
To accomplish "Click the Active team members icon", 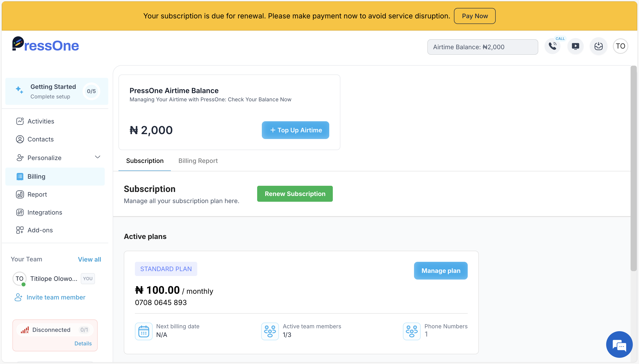I will coord(270,331).
